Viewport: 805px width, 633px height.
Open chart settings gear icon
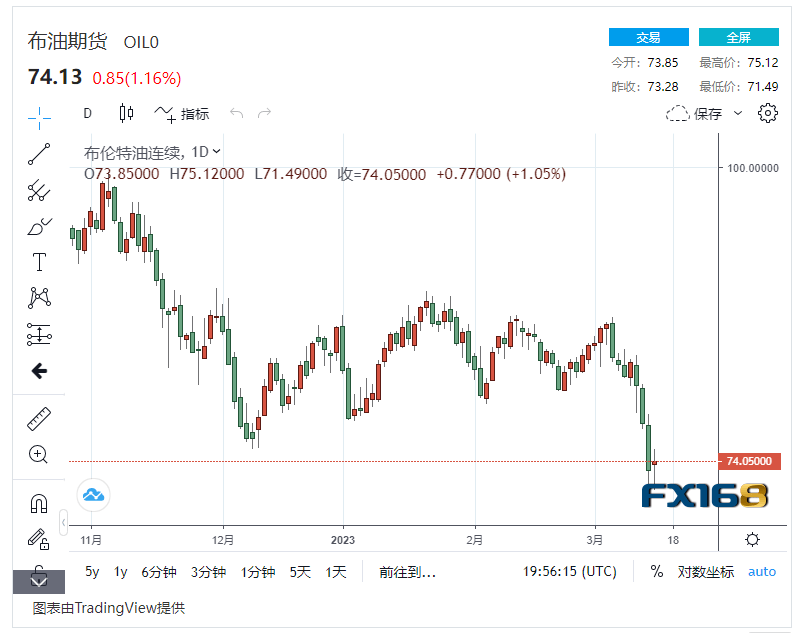(768, 113)
